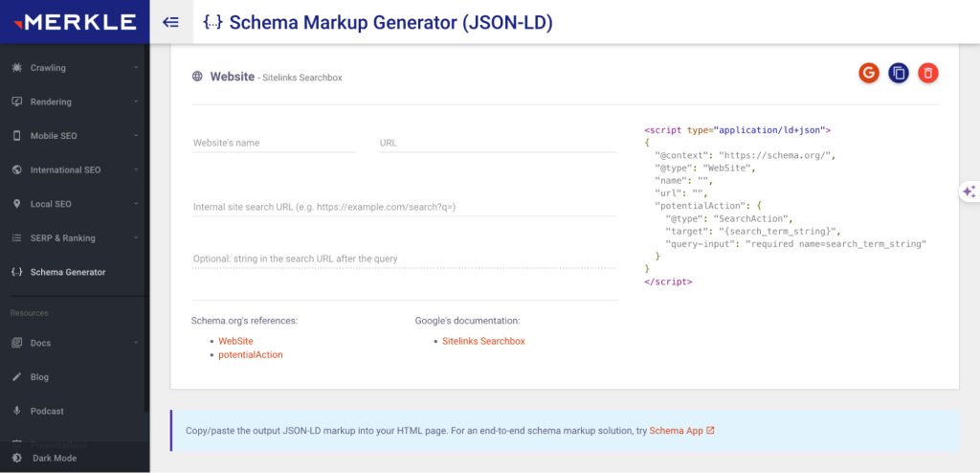Open the Schema Generator menu item
The image size is (980, 473).
67,272
